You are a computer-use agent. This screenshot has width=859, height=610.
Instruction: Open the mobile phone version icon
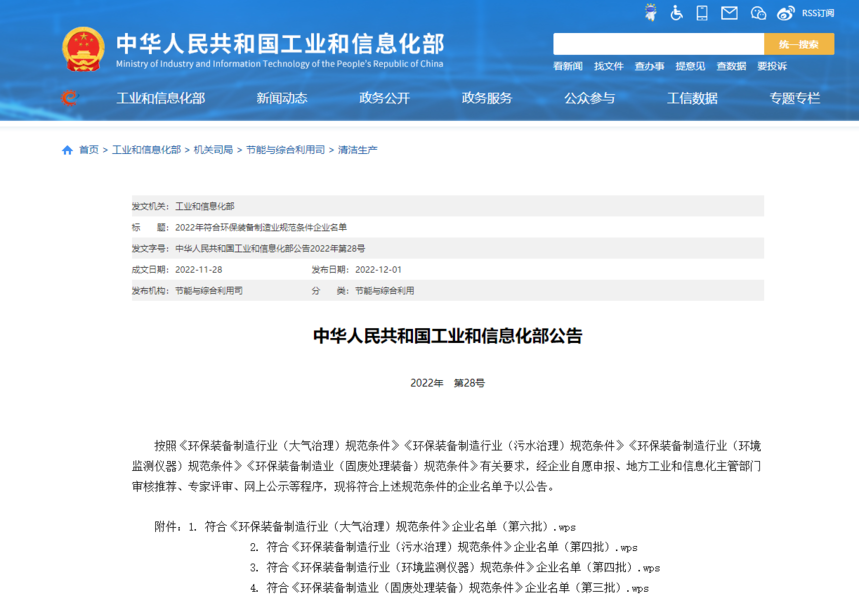click(x=702, y=13)
